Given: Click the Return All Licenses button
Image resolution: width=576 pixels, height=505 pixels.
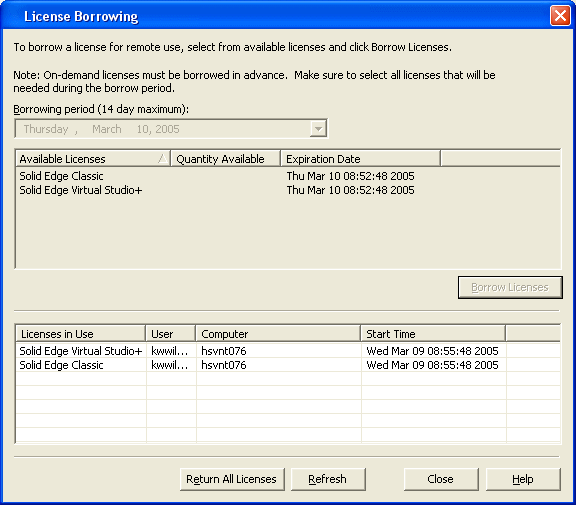Looking at the screenshot, I should coord(232,479).
